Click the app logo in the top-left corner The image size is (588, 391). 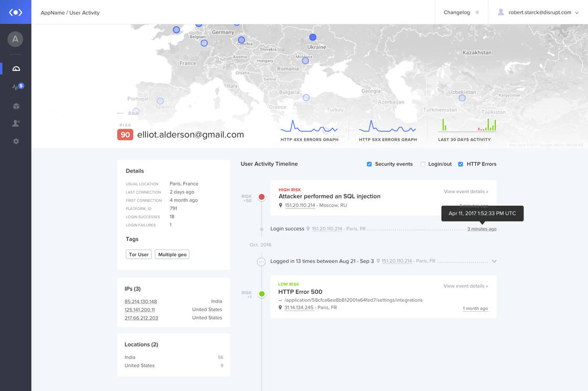pos(16,12)
